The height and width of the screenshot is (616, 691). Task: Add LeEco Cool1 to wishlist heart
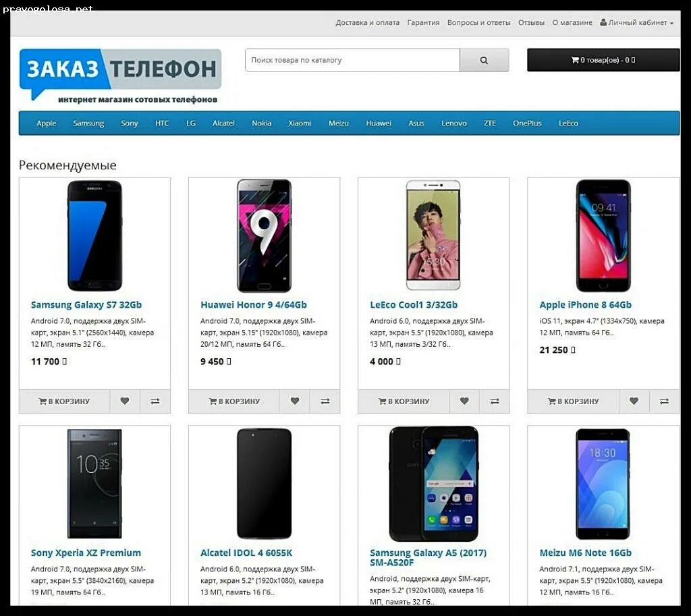pyautogui.click(x=464, y=401)
